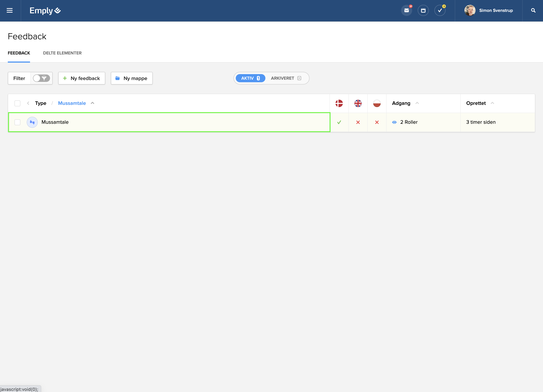Click the search magnifier icon
543x392 pixels.
[x=533, y=11]
